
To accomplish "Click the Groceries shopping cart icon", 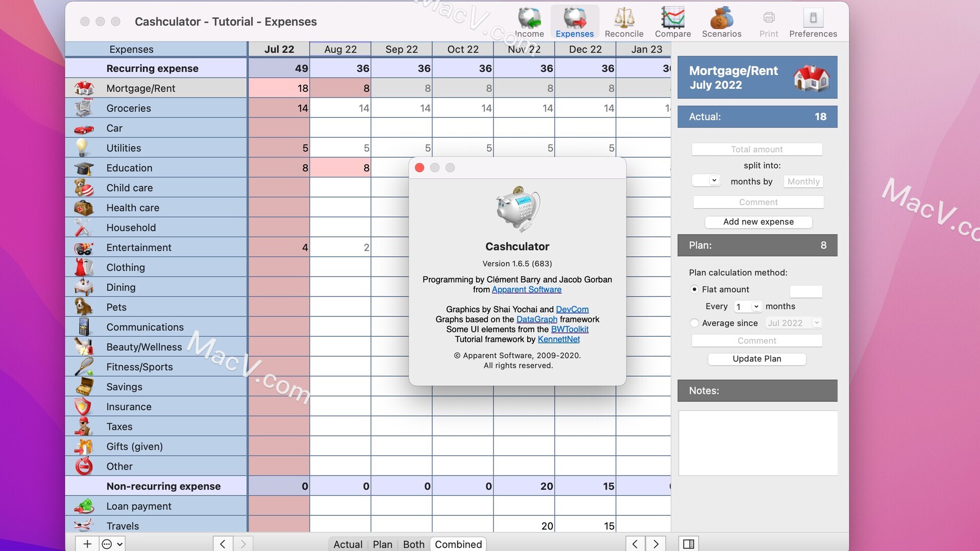I will click(84, 108).
